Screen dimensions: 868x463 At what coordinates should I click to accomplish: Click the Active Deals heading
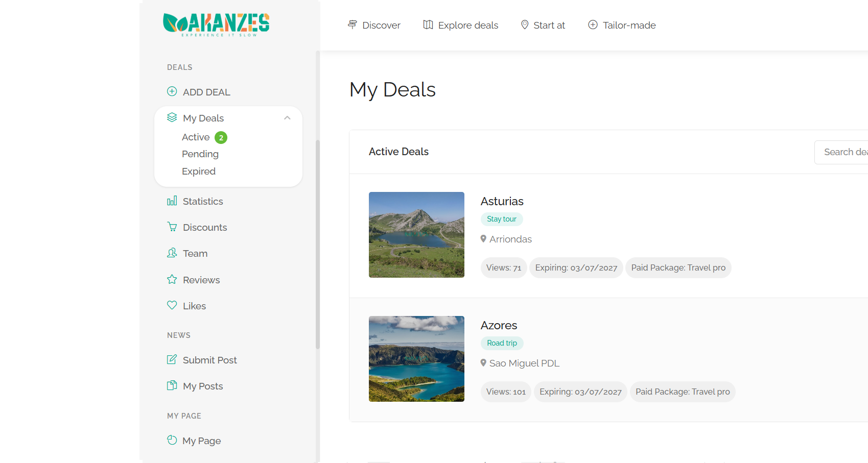tap(398, 152)
